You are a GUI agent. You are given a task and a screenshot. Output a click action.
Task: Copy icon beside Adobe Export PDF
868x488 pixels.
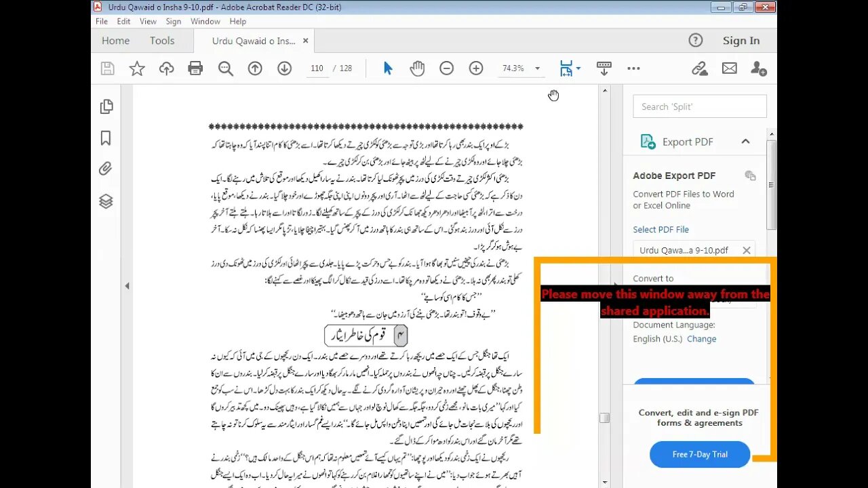tap(750, 176)
